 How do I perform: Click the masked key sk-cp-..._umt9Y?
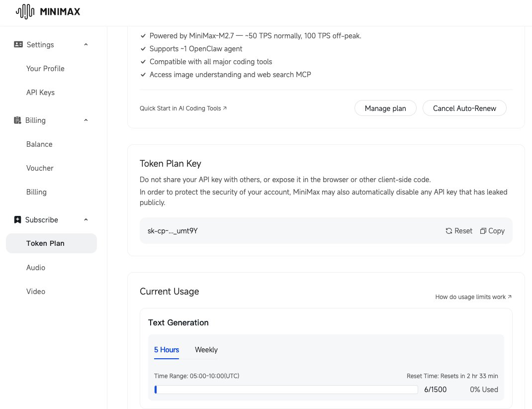[x=173, y=231]
